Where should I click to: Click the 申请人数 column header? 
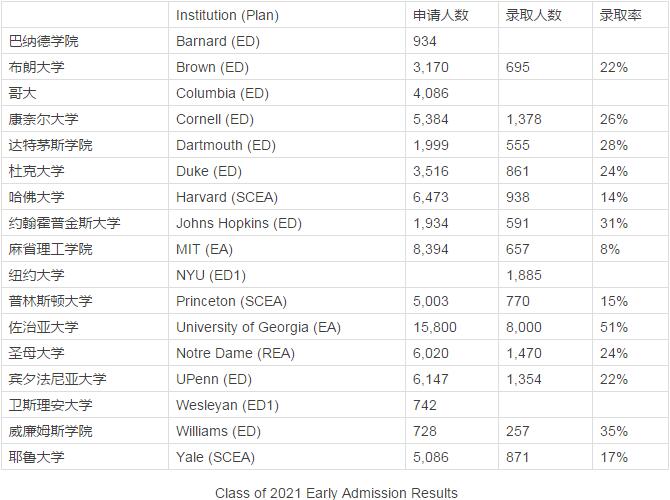441,15
